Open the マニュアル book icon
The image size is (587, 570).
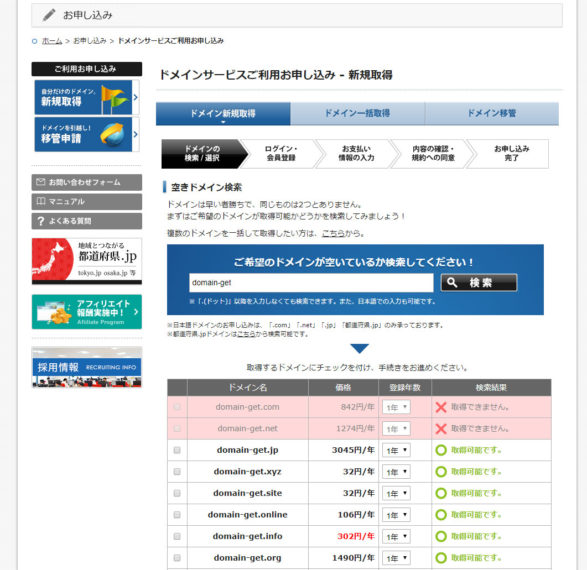40,201
